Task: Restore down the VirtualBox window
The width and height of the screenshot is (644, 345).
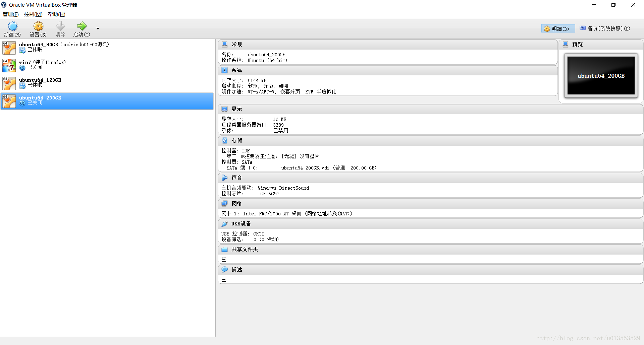Action: coord(613,5)
